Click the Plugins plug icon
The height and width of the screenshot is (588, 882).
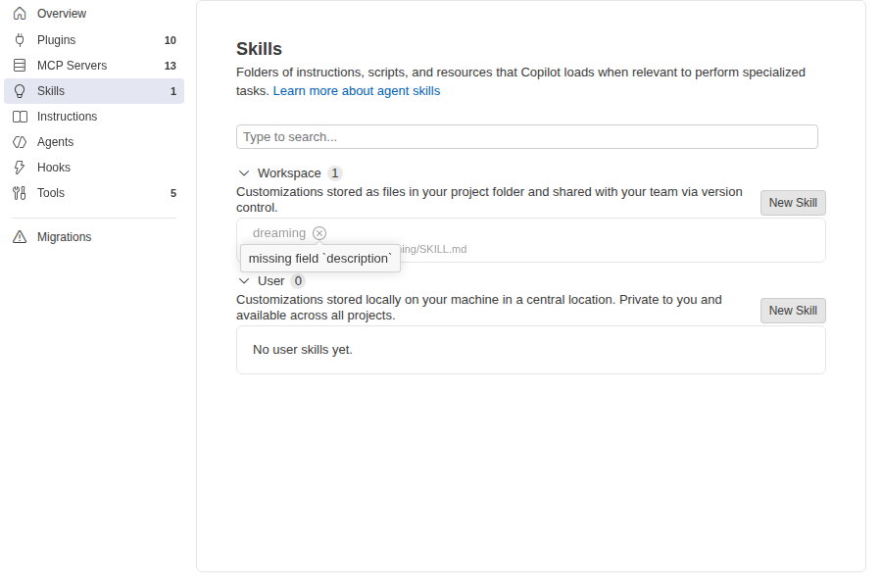point(20,40)
